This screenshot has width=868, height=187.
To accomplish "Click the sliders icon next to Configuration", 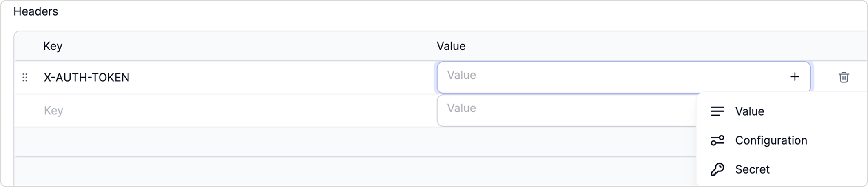I will click(x=717, y=140).
